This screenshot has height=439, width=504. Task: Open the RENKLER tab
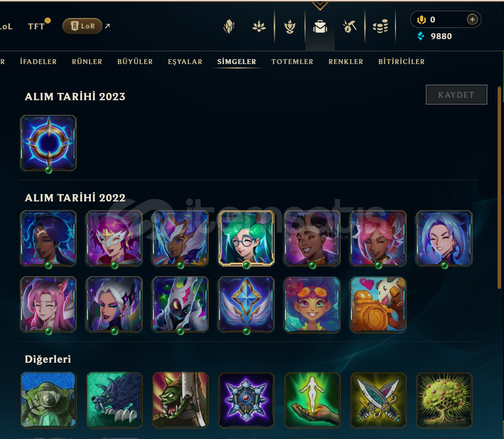click(346, 62)
